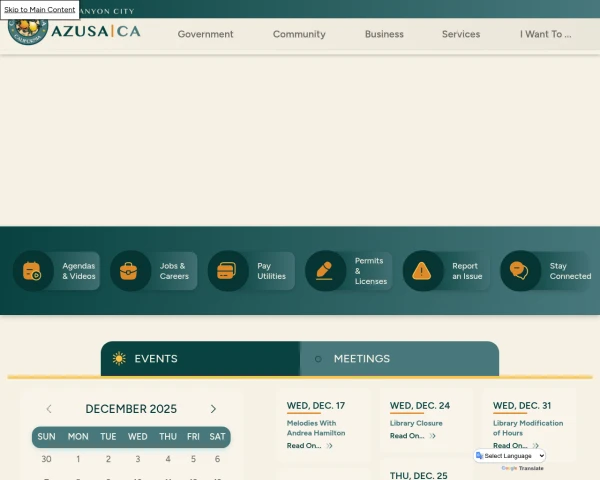Click the Report an Issue warning icon
The height and width of the screenshot is (480, 600).
[x=422, y=271]
